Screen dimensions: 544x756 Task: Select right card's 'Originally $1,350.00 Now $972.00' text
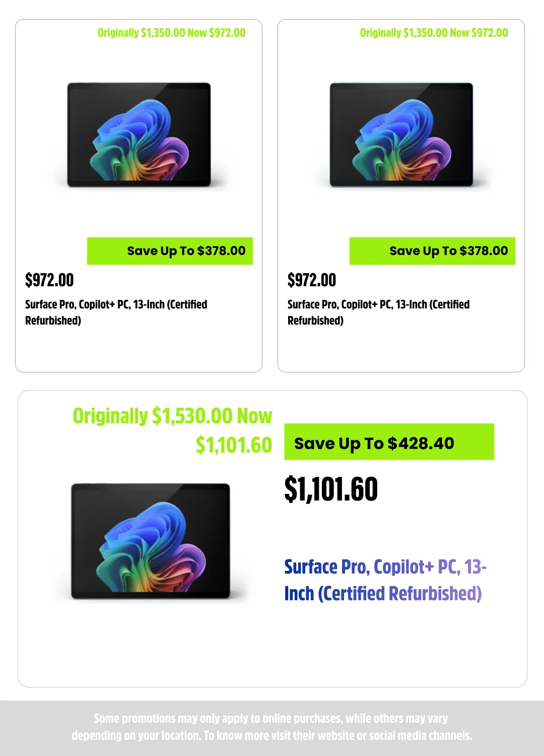[x=434, y=33]
